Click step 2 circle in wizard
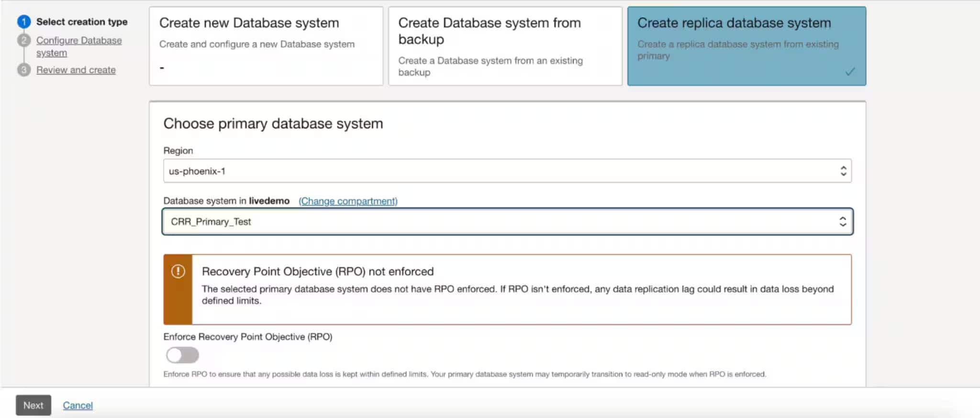Image resolution: width=980 pixels, height=418 pixels. coord(24,40)
